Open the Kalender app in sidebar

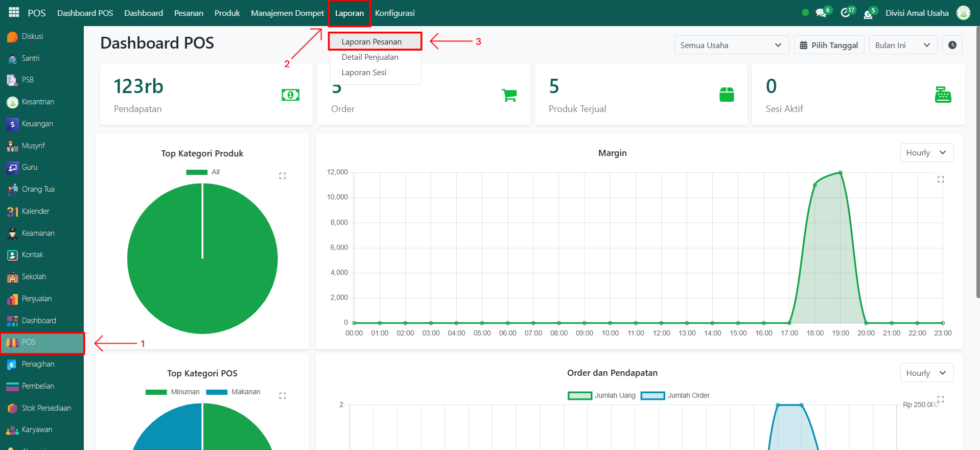[x=35, y=211]
